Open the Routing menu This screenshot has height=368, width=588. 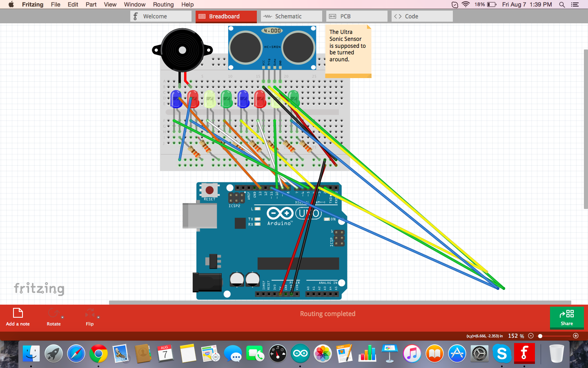pyautogui.click(x=163, y=4)
